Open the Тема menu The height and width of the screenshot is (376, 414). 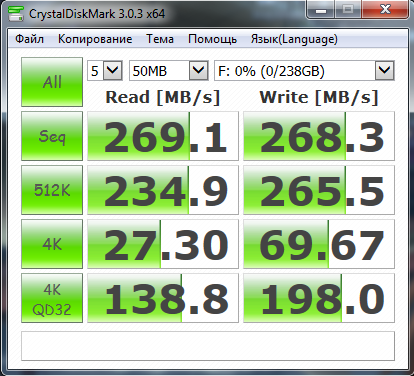[x=160, y=39]
